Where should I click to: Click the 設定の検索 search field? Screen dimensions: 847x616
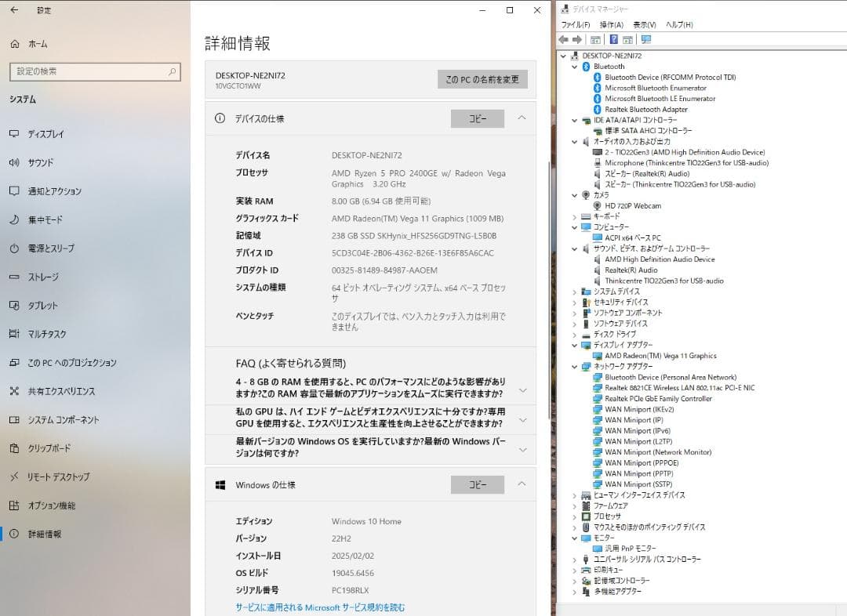(95, 71)
